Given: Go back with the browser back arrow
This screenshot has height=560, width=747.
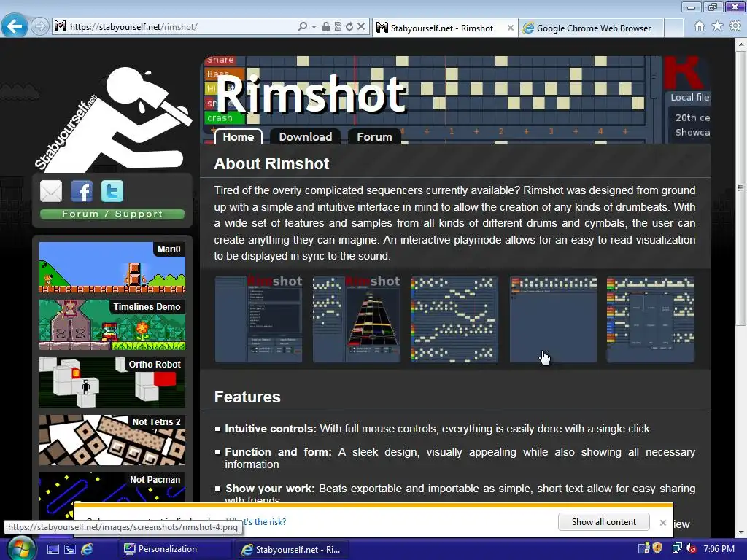Looking at the screenshot, I should 15,26.
